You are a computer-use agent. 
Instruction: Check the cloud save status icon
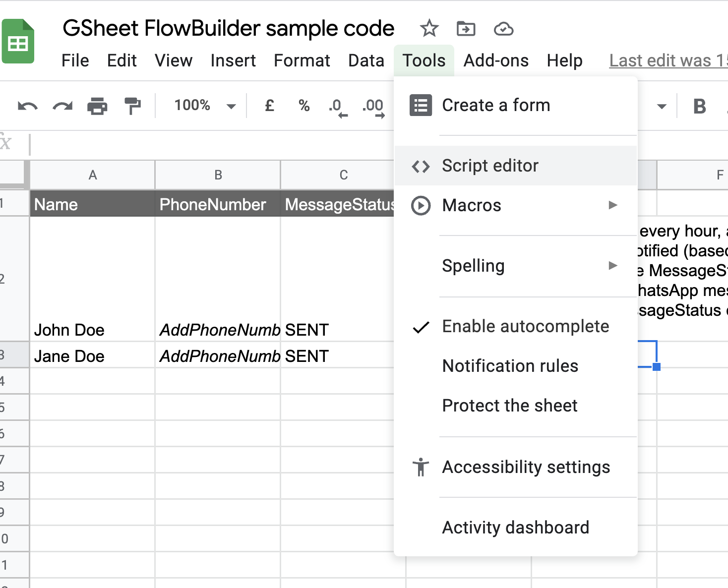[503, 29]
